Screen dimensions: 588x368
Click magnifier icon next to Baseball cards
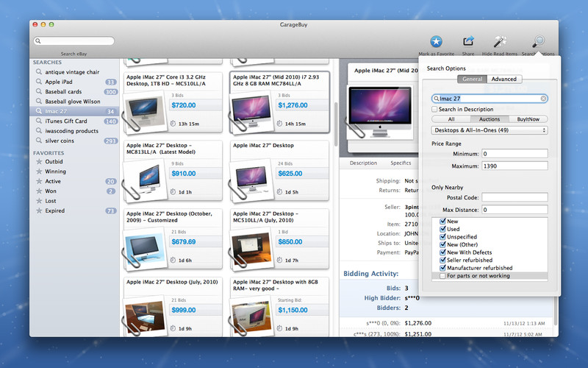click(x=39, y=91)
